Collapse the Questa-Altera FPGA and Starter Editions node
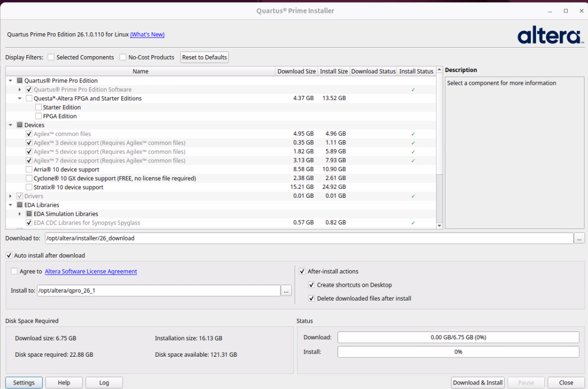The height and width of the screenshot is (389, 588). click(x=19, y=98)
